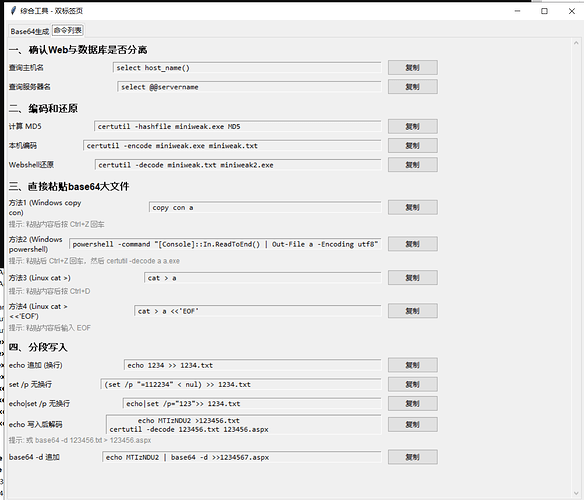Switch to the Base64生成 tab
Screen dimensions: 584x500
[29, 31]
